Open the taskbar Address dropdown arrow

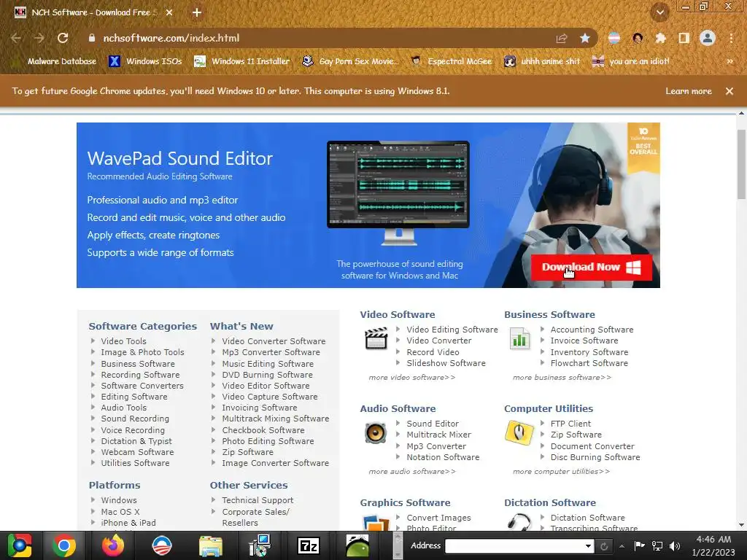point(589,545)
